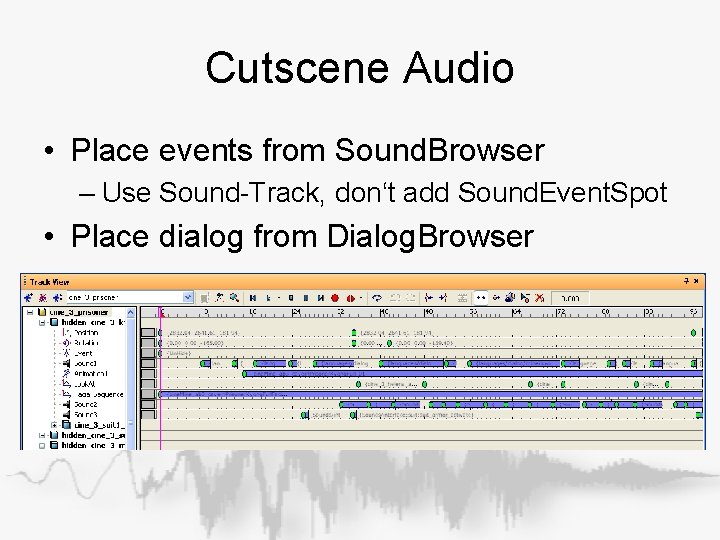
Task: Click the first key on Sound3 track
Action: (304, 415)
